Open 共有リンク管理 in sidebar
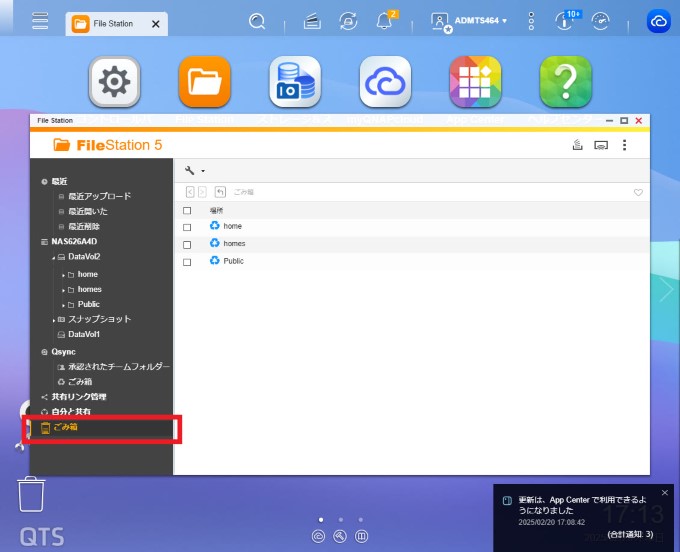Image resolution: width=680 pixels, height=552 pixels. tap(79, 397)
